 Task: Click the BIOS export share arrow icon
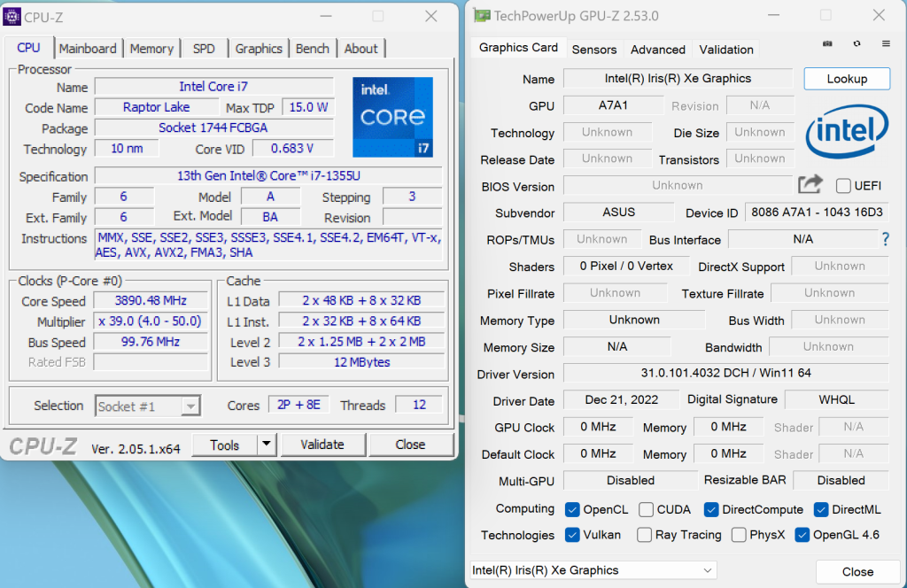[x=810, y=184]
